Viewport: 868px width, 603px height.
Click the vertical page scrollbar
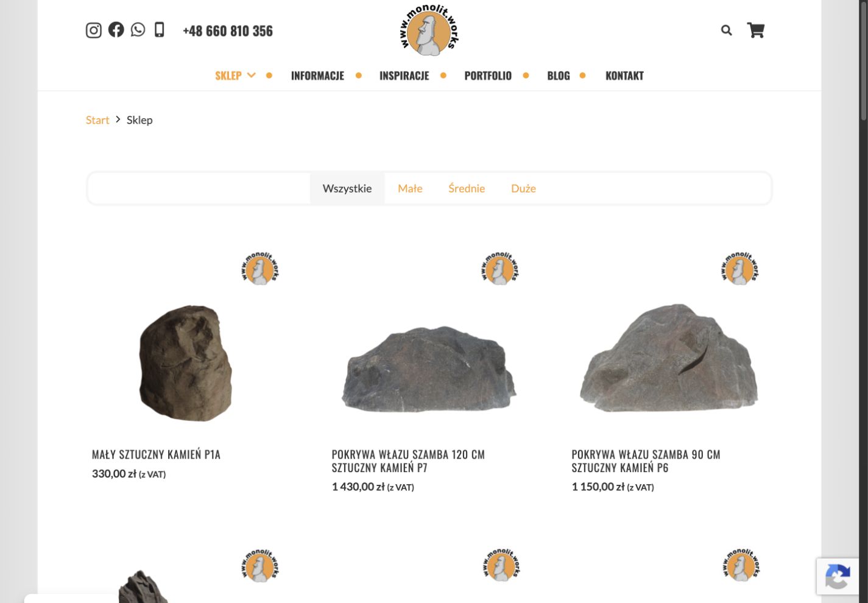coord(863,61)
